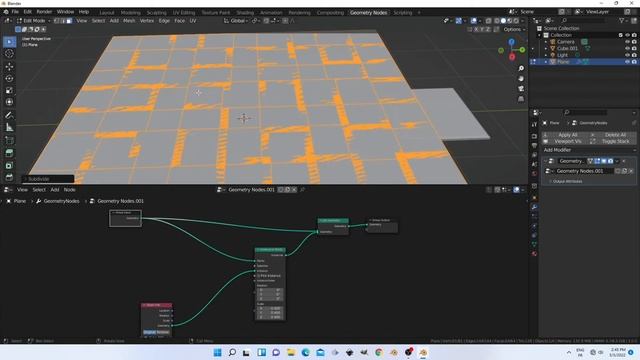Image resolution: width=640 pixels, height=360 pixels.
Task: Expand Output Attributes panel
Action: point(567,181)
